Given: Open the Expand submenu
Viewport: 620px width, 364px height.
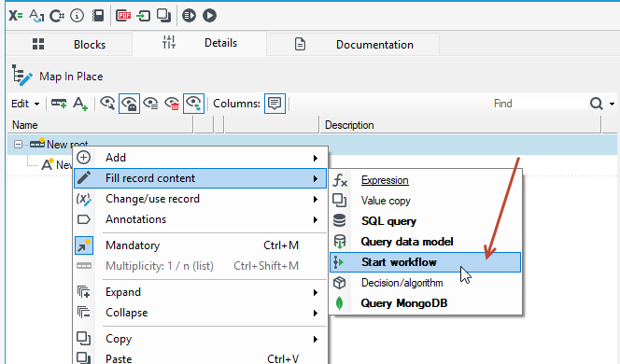Looking at the screenshot, I should point(201,292).
